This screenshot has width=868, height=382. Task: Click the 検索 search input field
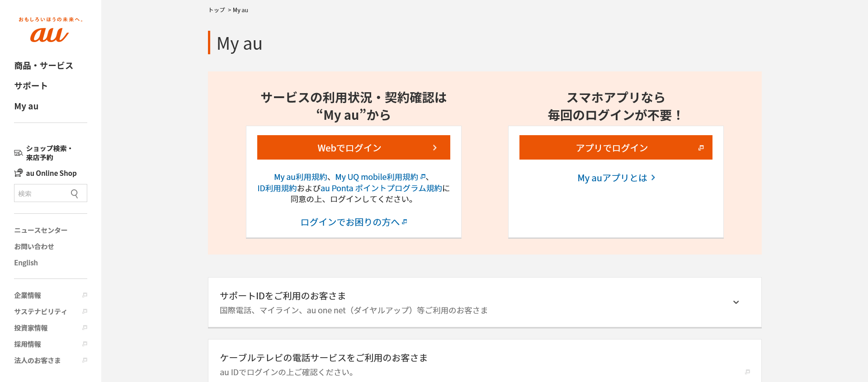coord(51,193)
